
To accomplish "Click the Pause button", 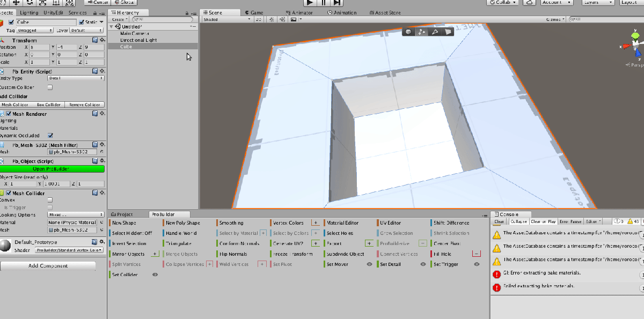I will 323,2.
